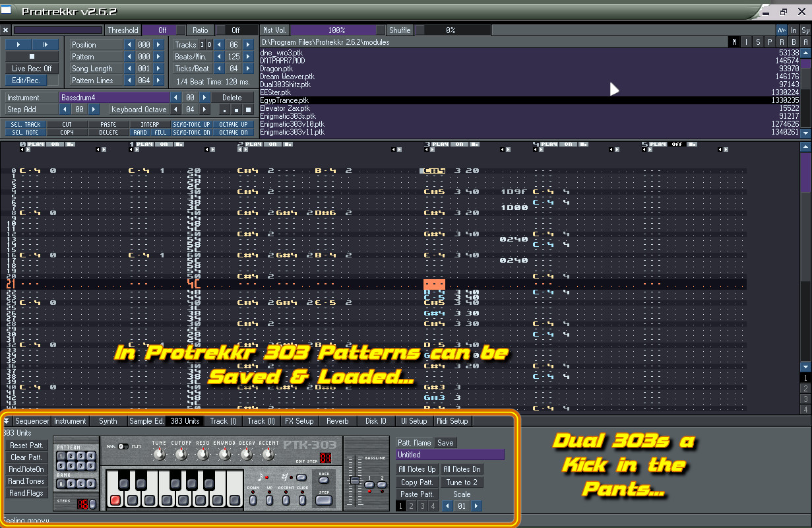
Task: Decrease Beats/Min. with left arrow
Action: coord(220,57)
